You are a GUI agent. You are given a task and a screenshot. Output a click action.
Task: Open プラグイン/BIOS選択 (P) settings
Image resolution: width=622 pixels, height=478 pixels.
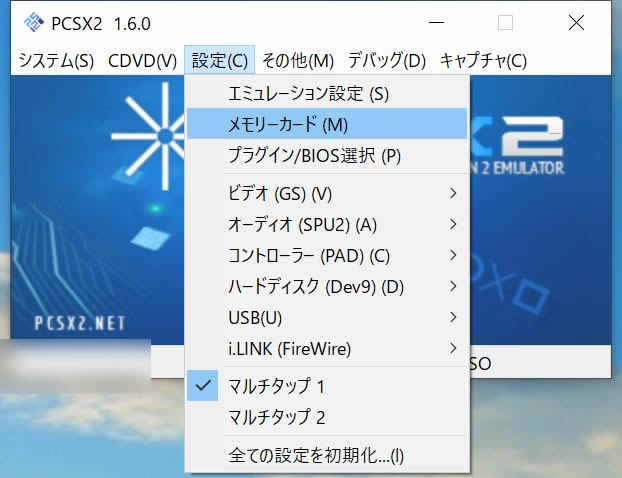pyautogui.click(x=327, y=155)
